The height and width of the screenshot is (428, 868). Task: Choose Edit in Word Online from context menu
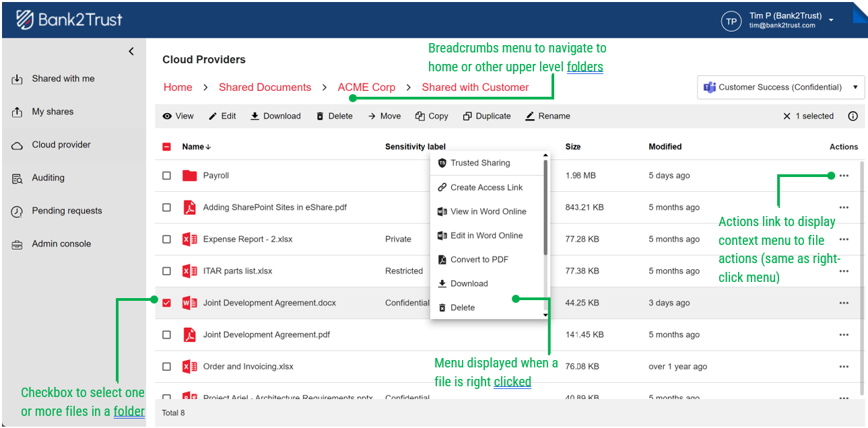tap(488, 235)
